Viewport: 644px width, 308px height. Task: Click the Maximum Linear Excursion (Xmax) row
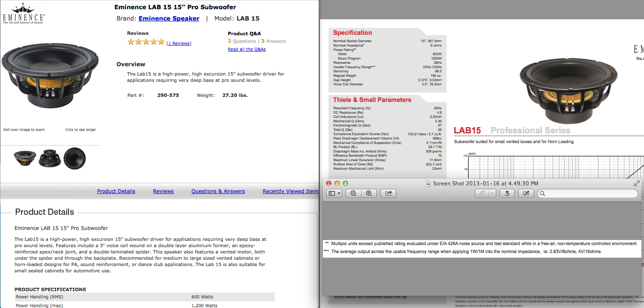(387, 160)
